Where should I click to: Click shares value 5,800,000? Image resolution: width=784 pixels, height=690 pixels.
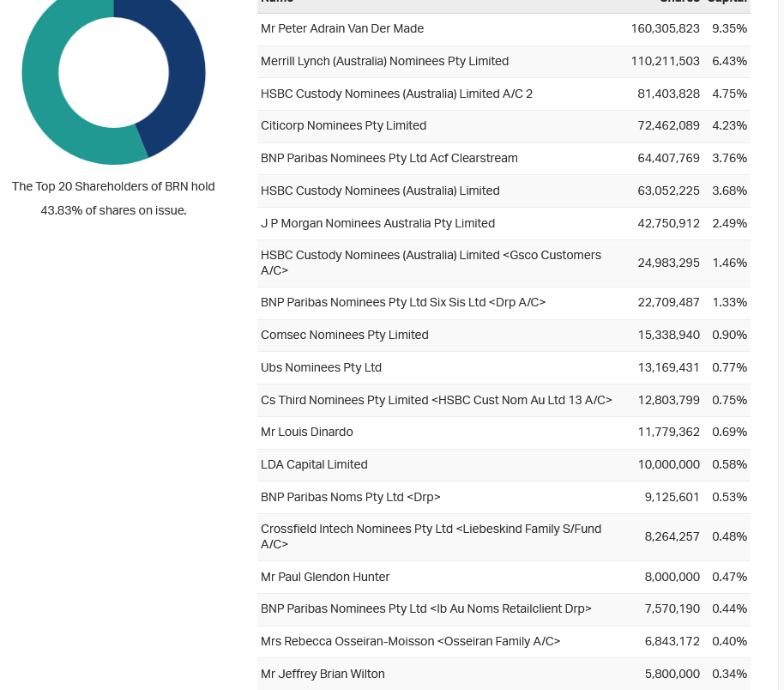[672, 674]
